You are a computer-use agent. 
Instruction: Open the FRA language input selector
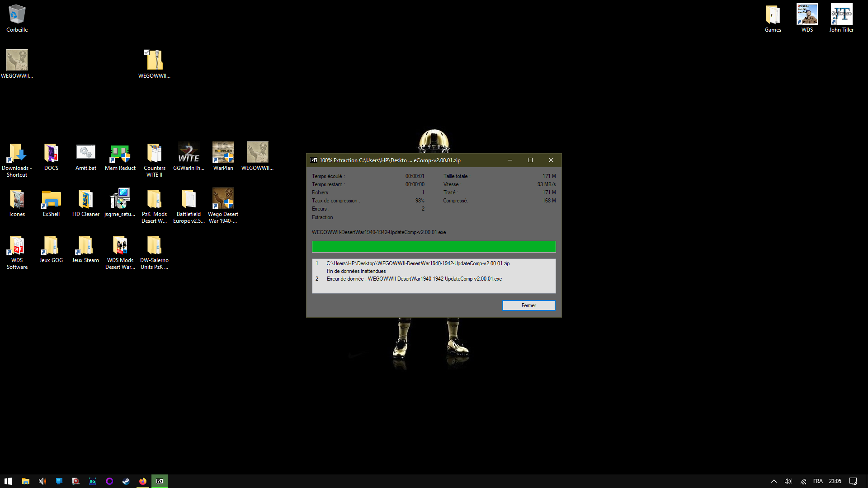pyautogui.click(x=817, y=481)
